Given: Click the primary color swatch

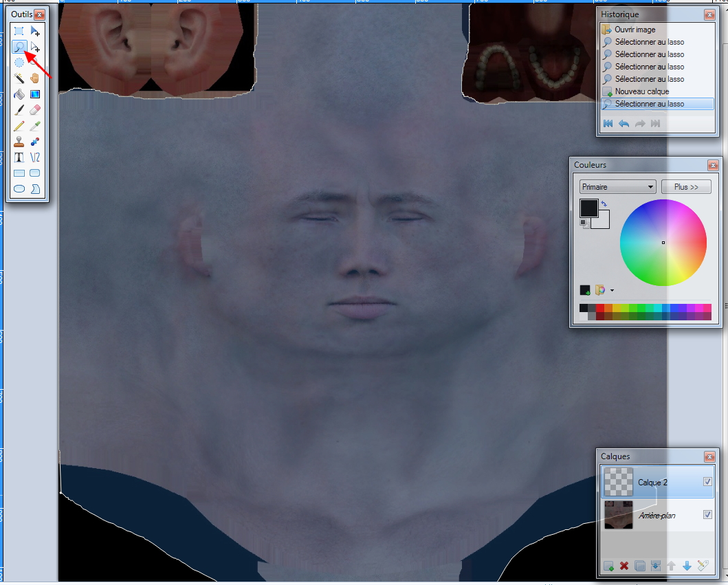Looking at the screenshot, I should (x=588, y=208).
